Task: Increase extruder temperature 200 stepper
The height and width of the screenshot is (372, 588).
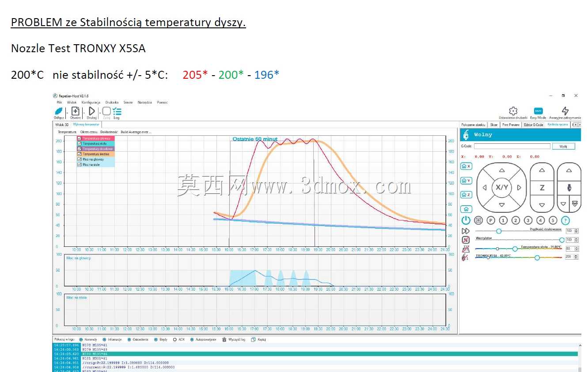Action: [x=576, y=255]
